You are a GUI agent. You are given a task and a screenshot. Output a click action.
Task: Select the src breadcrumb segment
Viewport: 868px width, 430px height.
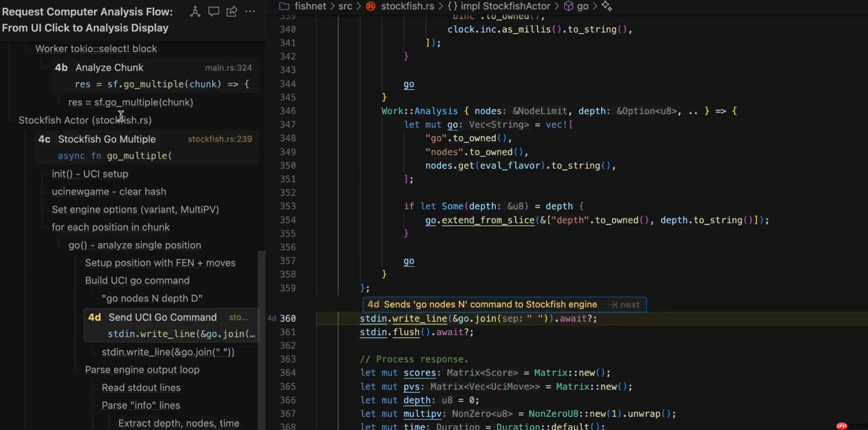[345, 6]
